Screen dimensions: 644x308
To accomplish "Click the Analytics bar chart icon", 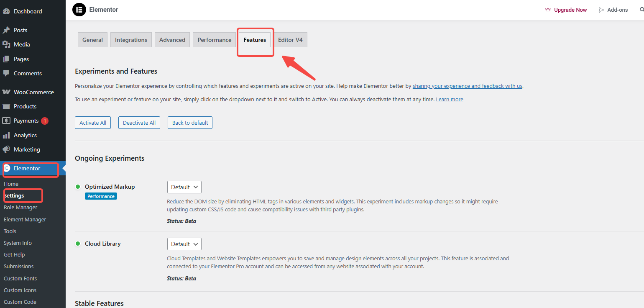I will pyautogui.click(x=6, y=135).
